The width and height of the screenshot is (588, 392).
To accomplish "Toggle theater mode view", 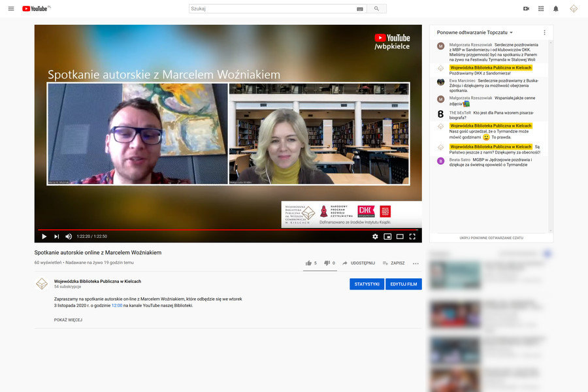I will pos(400,237).
